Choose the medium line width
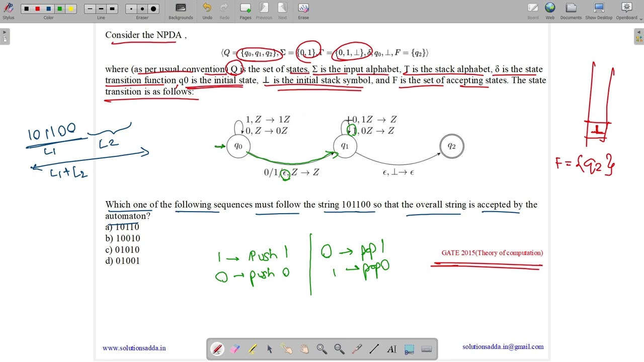The width and height of the screenshot is (644, 362). pos(101,9)
